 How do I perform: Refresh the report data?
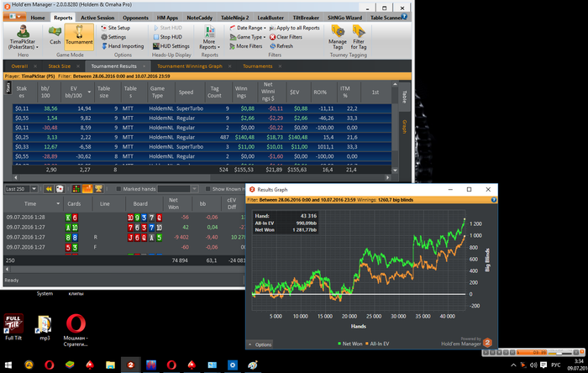[281, 46]
